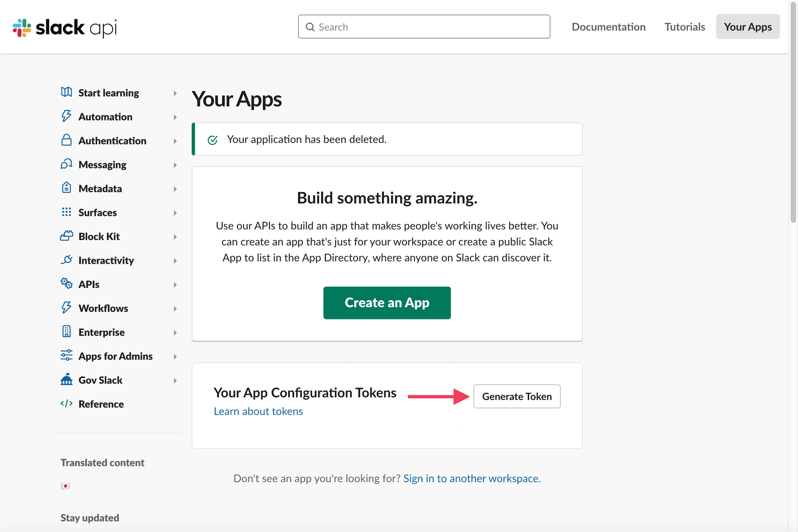The image size is (798, 532).
Task: Click the Automation lightning bolt icon
Action: [x=66, y=116]
